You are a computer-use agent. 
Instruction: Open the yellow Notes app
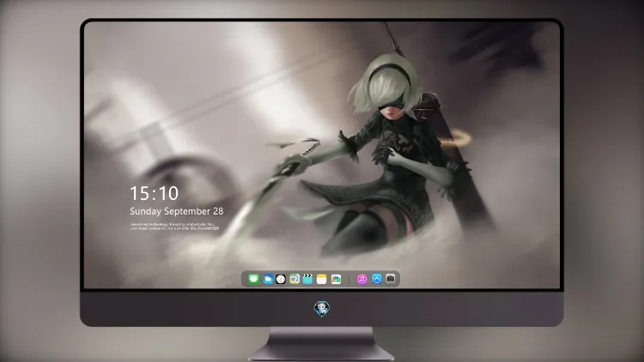click(322, 279)
